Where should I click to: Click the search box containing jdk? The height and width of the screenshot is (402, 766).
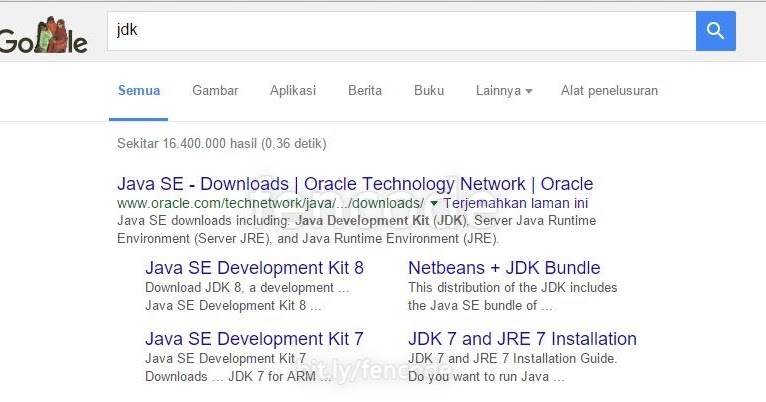click(x=402, y=31)
